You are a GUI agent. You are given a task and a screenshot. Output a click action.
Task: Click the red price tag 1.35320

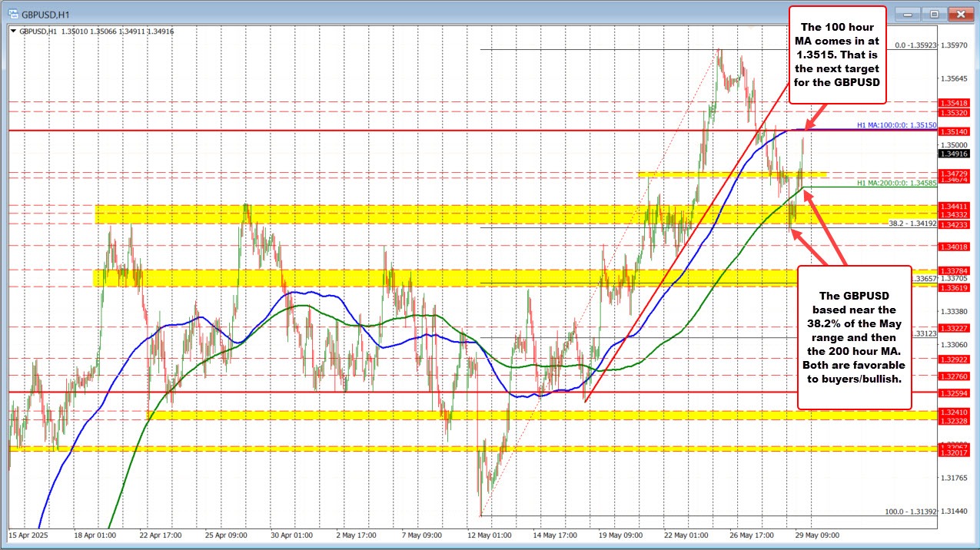(x=954, y=111)
